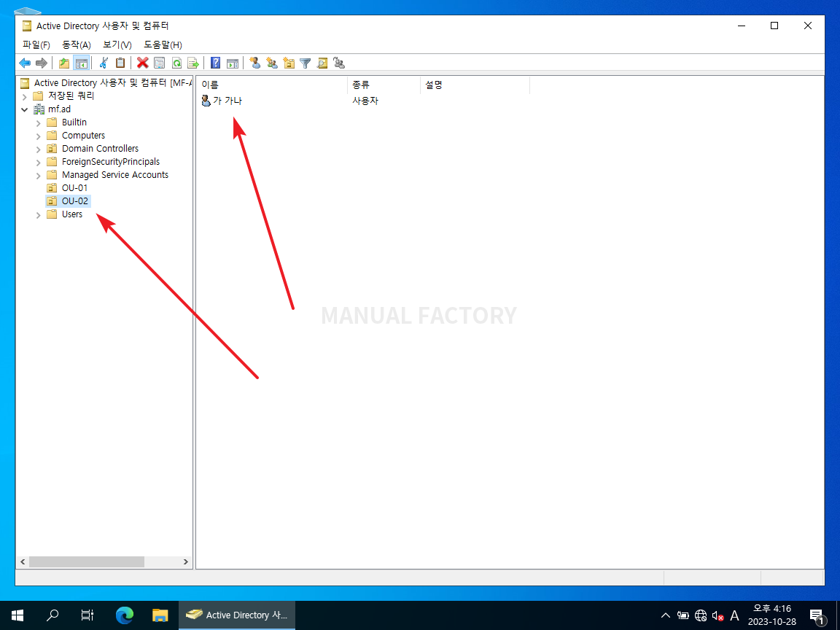Open the 도움말(H) menu
The image size is (840, 630).
point(163,45)
